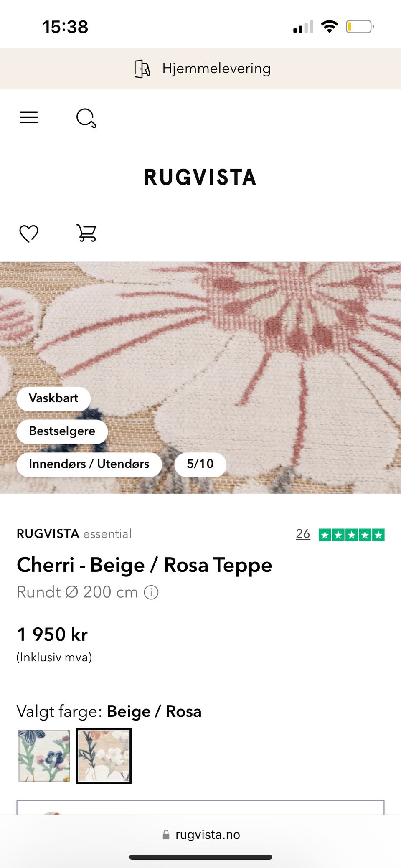The width and height of the screenshot is (401, 868).
Task: Tap the 5/10 image counter
Action: [x=200, y=464]
